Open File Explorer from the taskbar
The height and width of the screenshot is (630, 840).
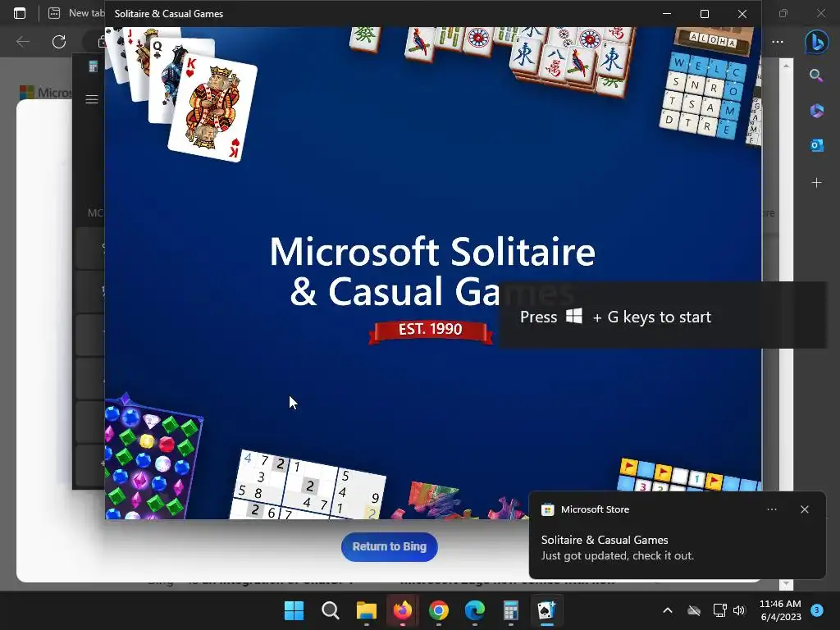coord(367,610)
